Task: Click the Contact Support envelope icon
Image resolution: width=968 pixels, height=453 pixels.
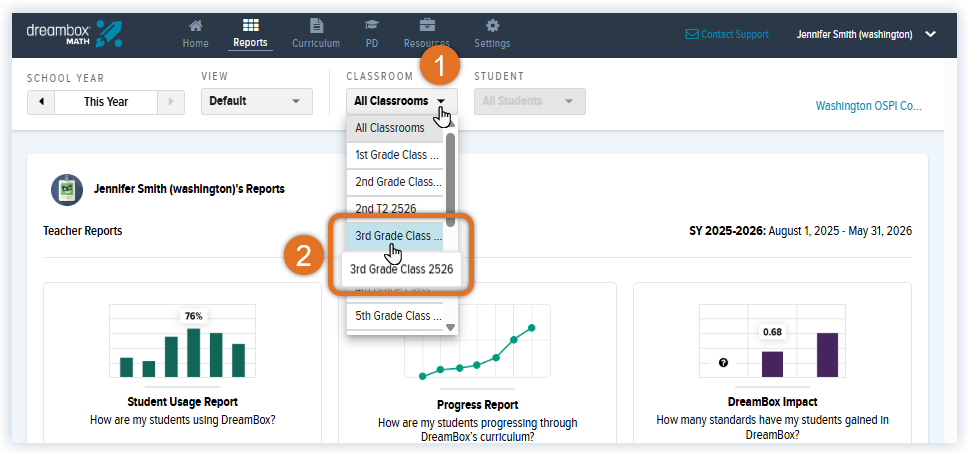Action: (x=692, y=35)
